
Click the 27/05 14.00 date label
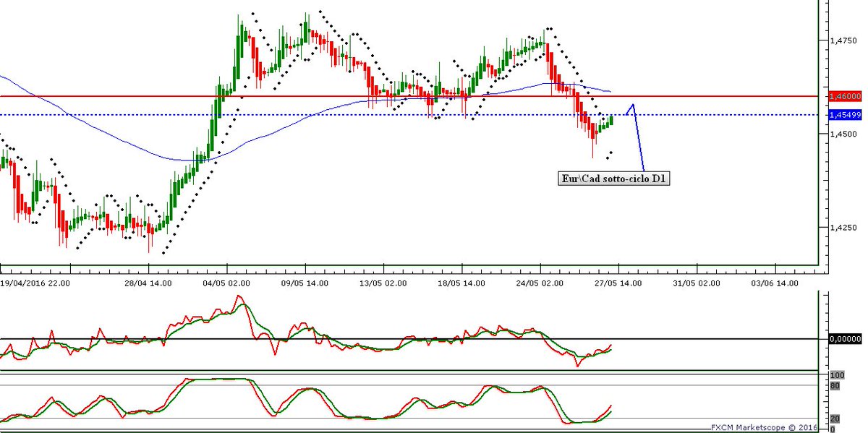(619, 283)
